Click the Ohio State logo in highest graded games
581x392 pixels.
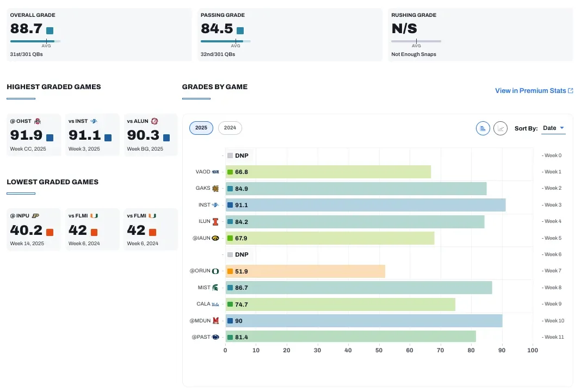tap(38, 121)
